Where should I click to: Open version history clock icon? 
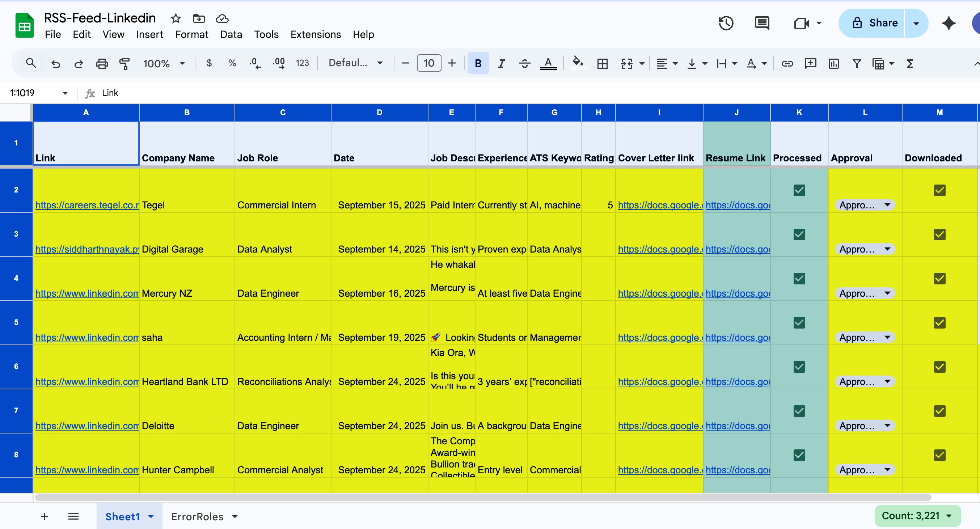coord(726,23)
